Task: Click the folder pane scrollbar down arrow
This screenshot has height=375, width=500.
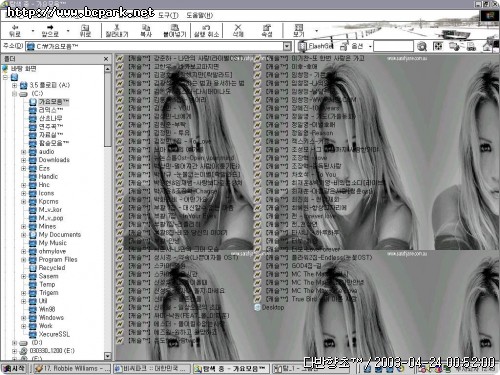Action: (x=108, y=356)
